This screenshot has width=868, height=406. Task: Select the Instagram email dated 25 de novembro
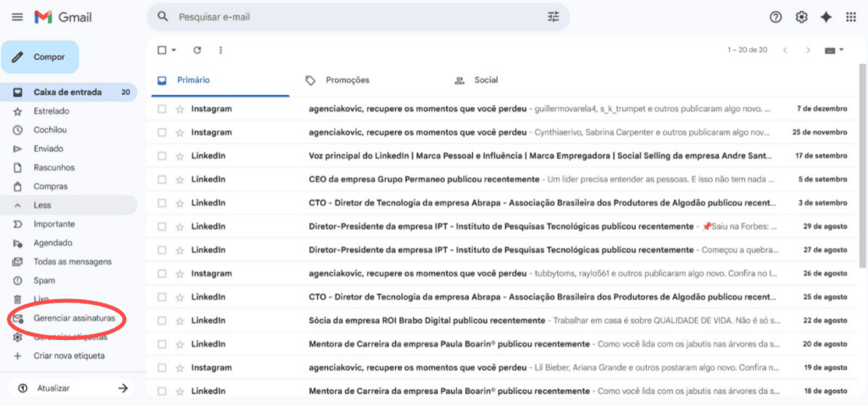(162, 133)
